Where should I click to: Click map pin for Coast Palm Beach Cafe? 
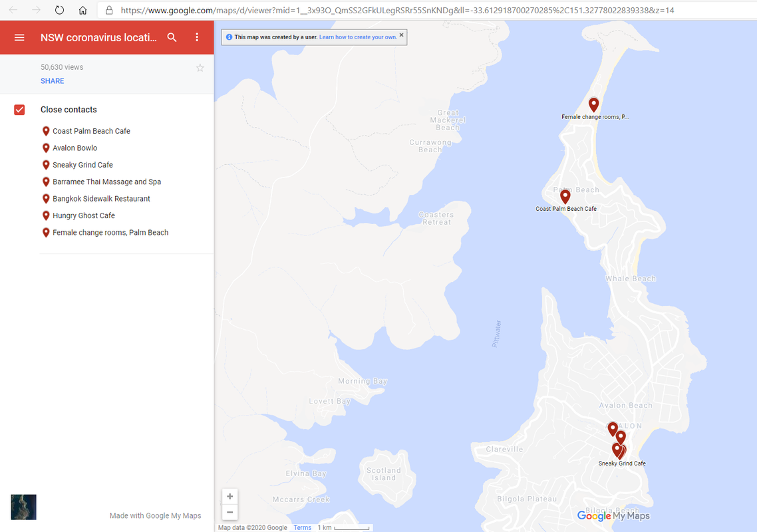[x=565, y=196]
